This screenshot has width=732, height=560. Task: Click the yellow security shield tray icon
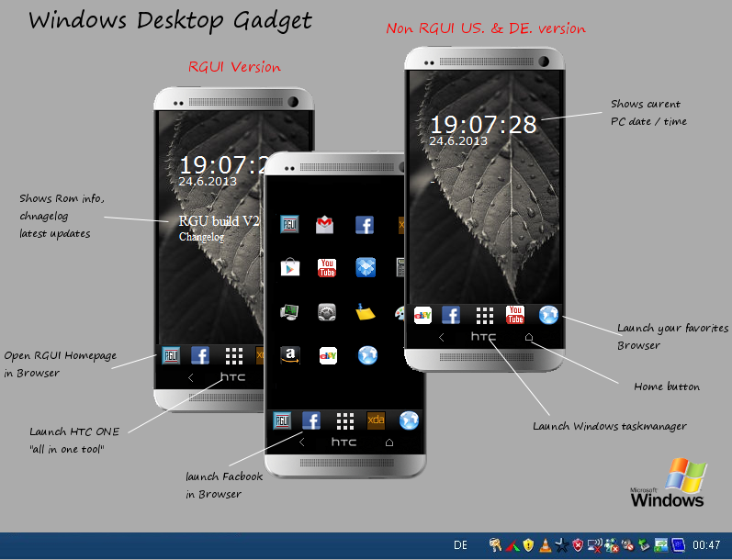(x=528, y=545)
